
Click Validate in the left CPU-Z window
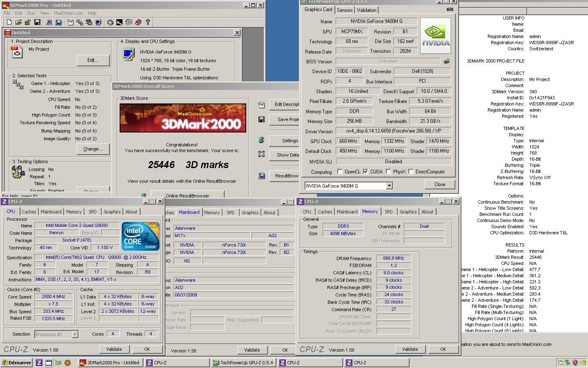tap(114, 349)
